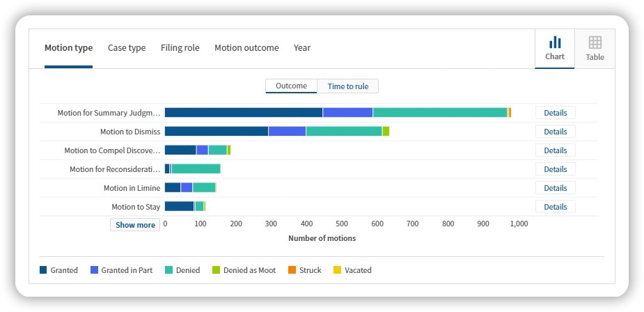Switch to the Table view icon
This screenshot has width=644, height=312.
click(x=595, y=42)
